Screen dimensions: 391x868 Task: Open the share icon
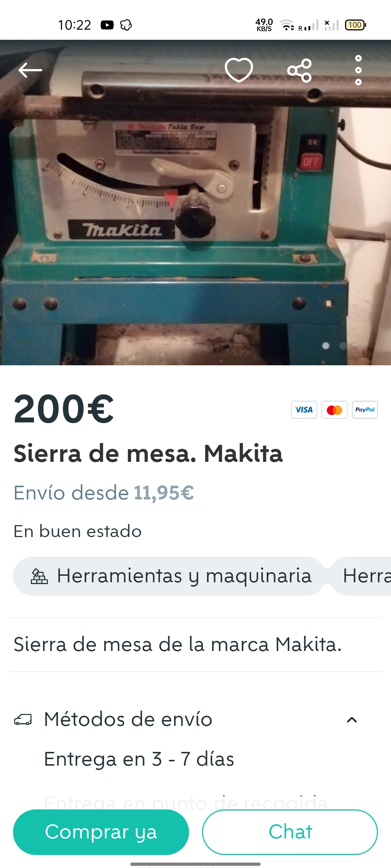299,71
